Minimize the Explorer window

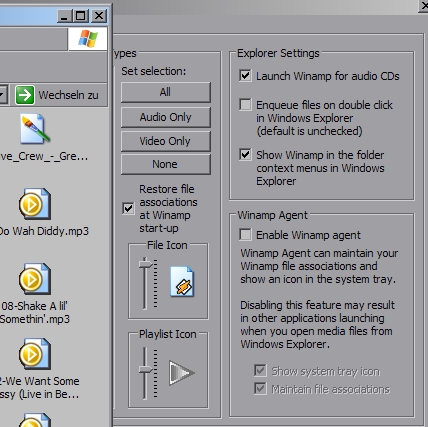coord(65,16)
